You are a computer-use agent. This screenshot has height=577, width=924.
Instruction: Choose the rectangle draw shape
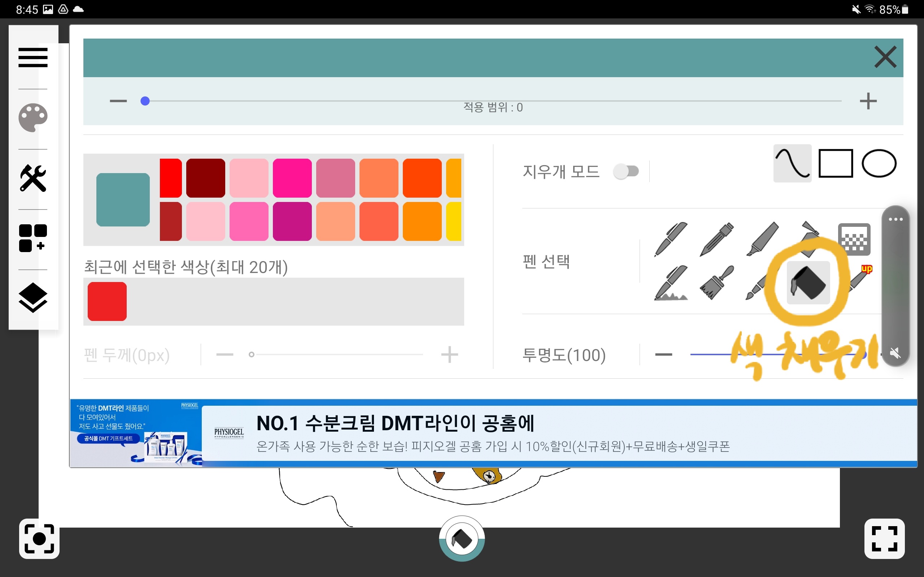tap(836, 163)
